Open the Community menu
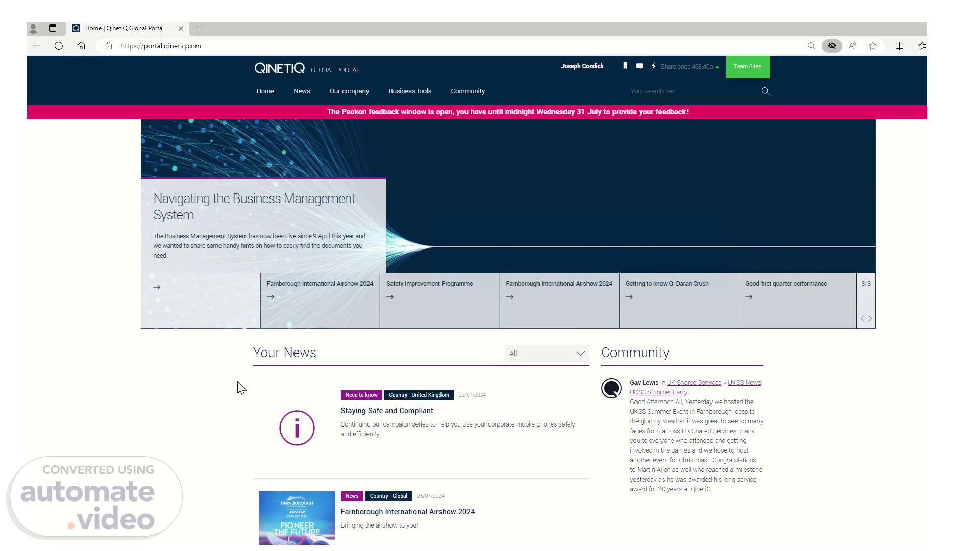980x551 pixels. tap(468, 91)
